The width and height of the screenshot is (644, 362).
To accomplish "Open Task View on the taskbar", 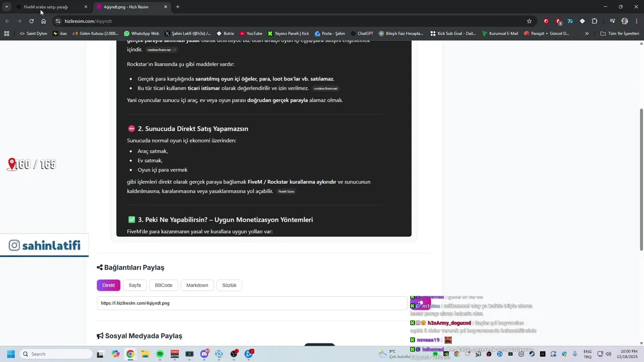I will tap(100, 354).
